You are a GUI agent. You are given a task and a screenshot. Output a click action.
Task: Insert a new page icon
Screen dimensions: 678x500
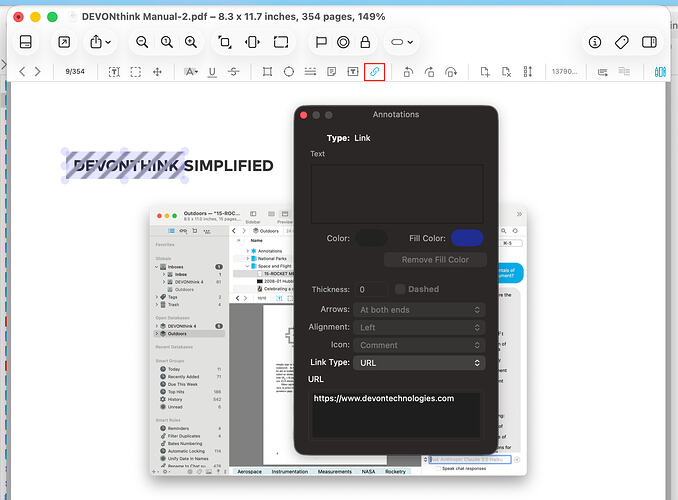[x=485, y=72]
